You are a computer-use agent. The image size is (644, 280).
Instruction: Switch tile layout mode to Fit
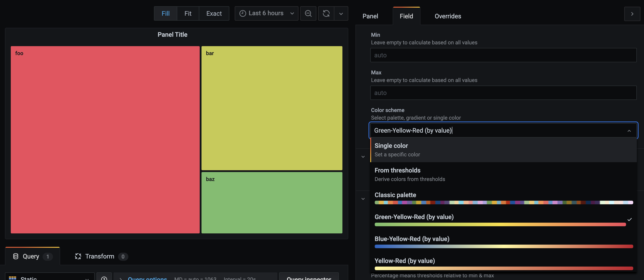[188, 13]
